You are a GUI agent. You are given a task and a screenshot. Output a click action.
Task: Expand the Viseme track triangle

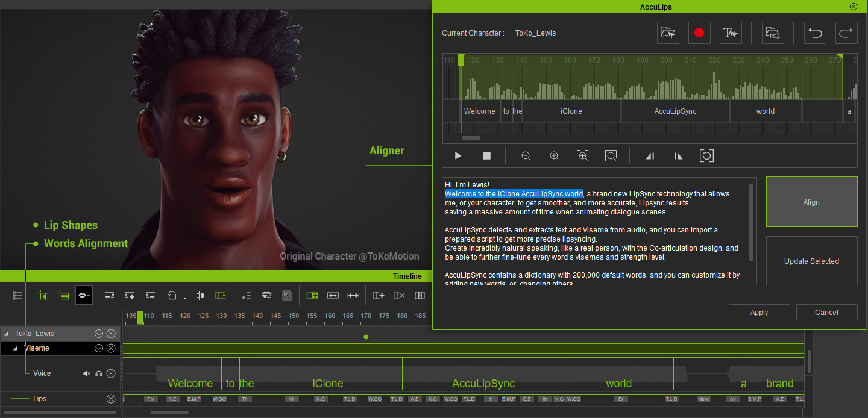pyautogui.click(x=15, y=348)
